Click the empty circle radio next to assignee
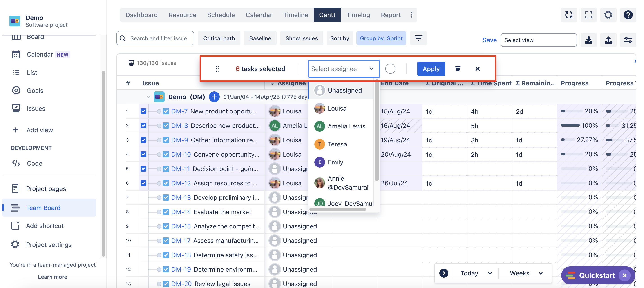Image resolution: width=644 pixels, height=288 pixels. tap(390, 69)
